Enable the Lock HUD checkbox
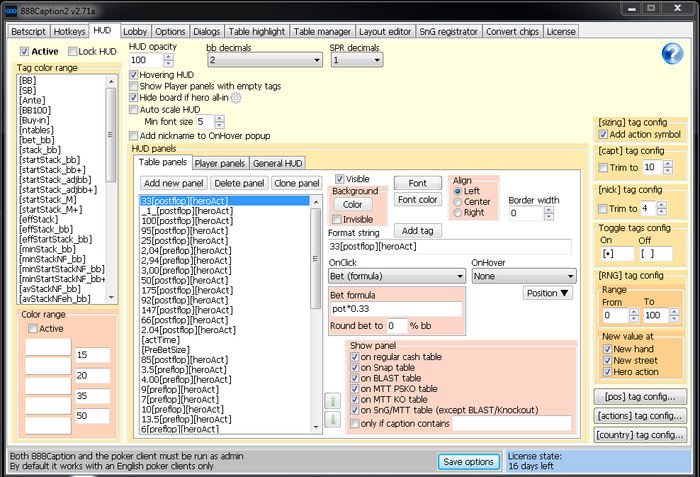 tap(73, 51)
